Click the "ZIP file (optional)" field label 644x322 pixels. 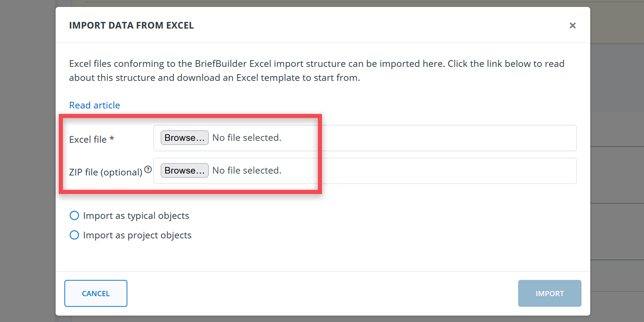105,172
